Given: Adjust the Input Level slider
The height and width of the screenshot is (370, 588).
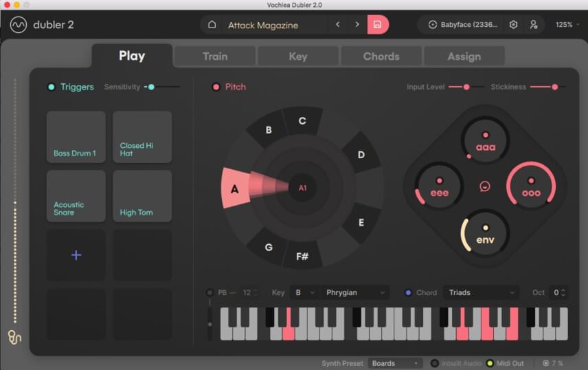Looking at the screenshot, I should point(466,87).
